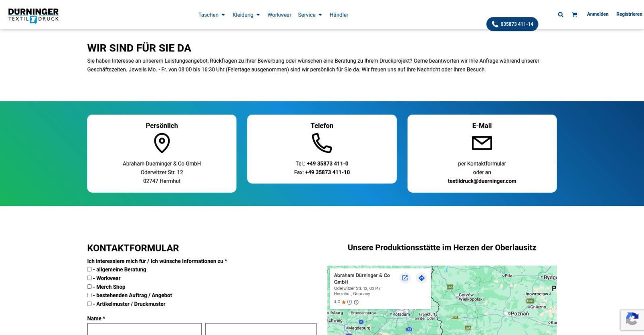
Task: Click the location pin icon under Persönlich
Action: point(162,143)
